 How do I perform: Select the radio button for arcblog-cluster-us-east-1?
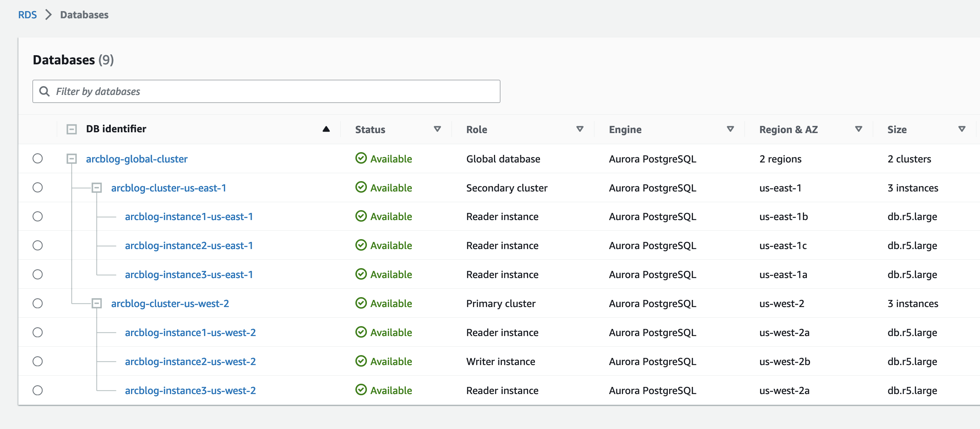coord(38,187)
